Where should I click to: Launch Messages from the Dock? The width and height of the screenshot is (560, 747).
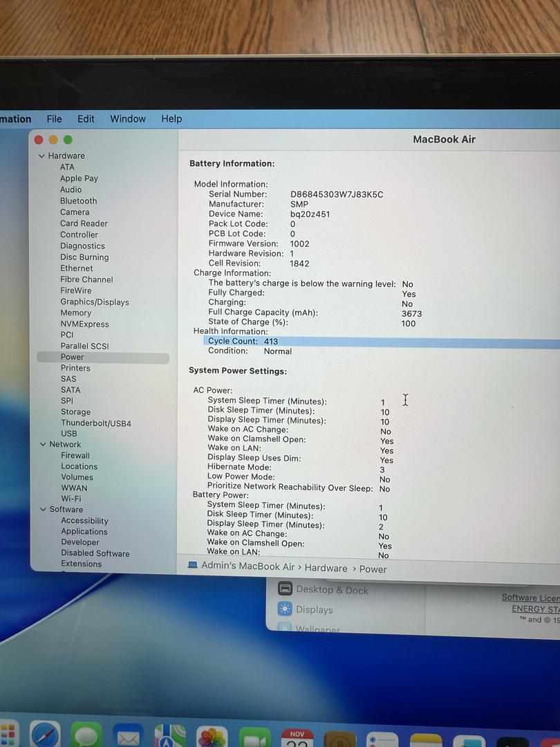(86, 736)
